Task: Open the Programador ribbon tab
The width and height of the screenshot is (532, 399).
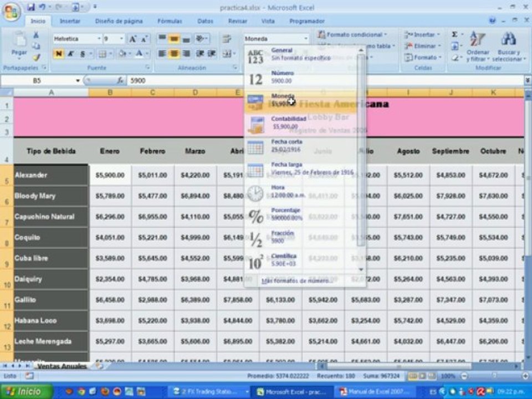Action: [x=306, y=21]
